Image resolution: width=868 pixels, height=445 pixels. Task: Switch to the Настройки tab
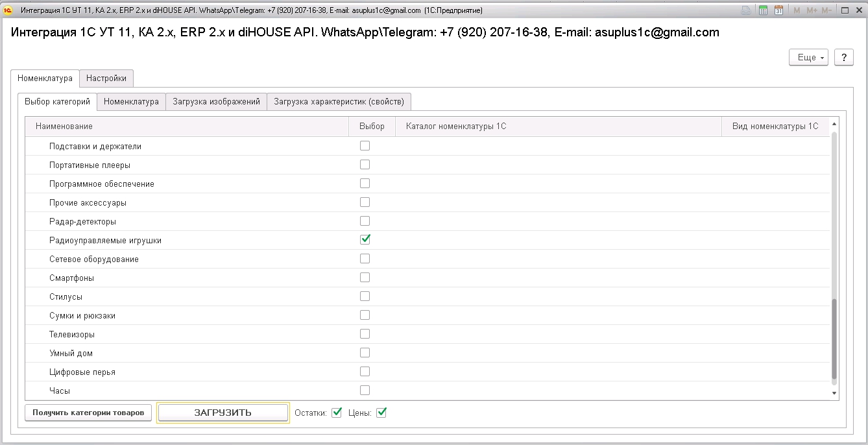click(106, 78)
